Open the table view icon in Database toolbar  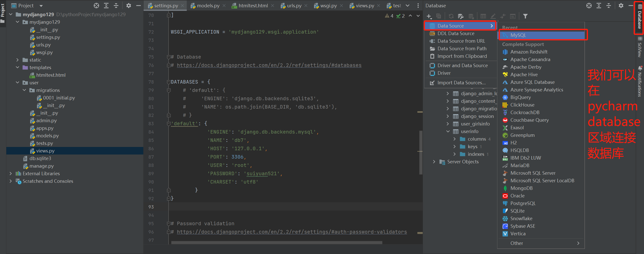[x=483, y=16]
